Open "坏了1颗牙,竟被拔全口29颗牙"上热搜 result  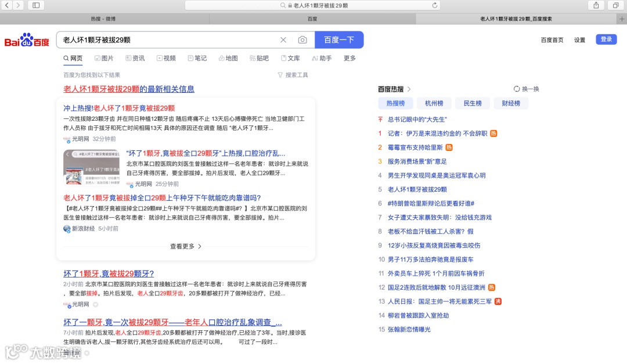[206, 153]
